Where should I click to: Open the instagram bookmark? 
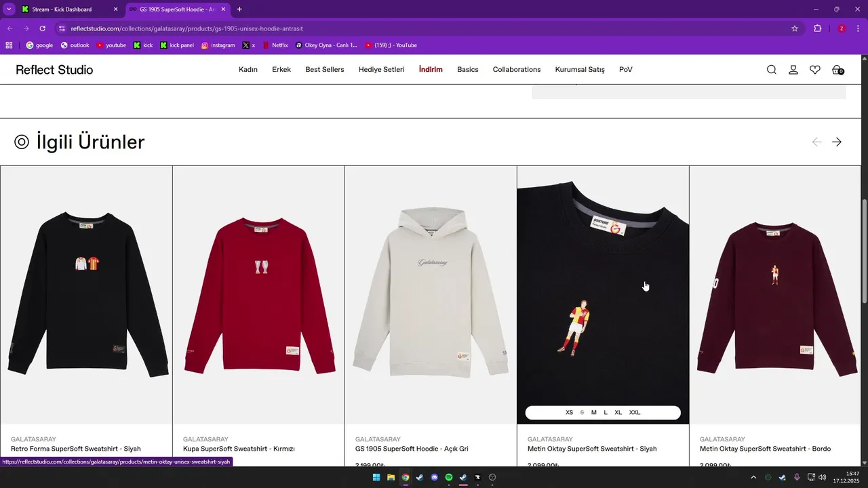[x=218, y=45]
